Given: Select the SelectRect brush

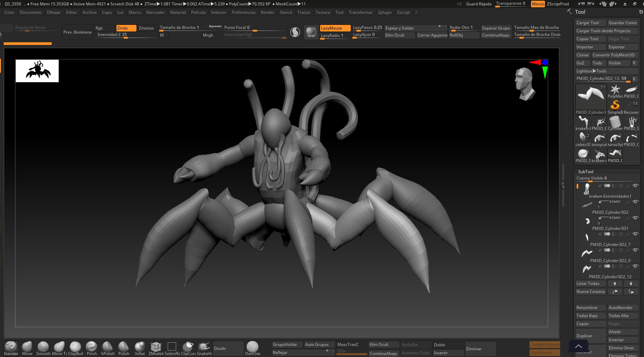Looking at the screenshot, I should pos(172,348).
